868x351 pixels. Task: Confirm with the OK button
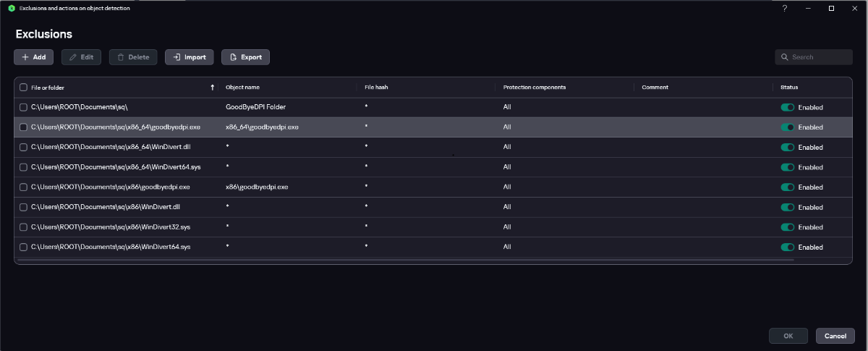[788, 336]
